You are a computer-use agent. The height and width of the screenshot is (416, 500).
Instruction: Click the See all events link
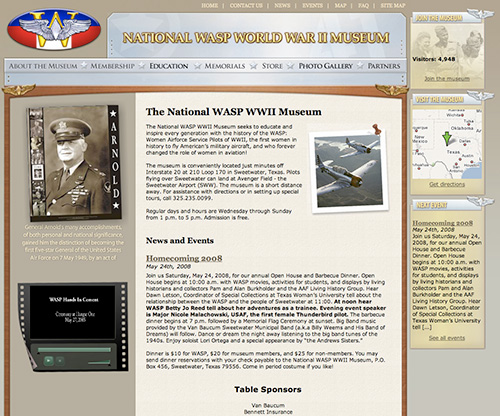click(x=447, y=338)
